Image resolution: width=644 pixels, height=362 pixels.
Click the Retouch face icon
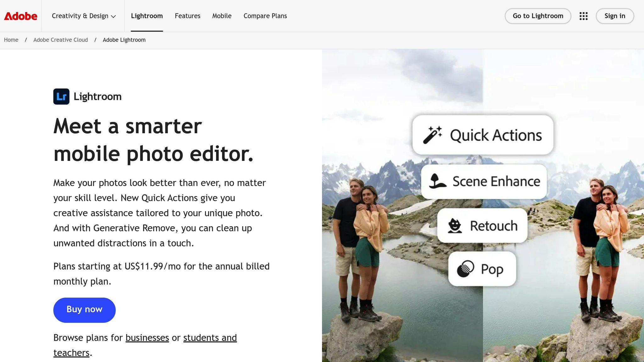pos(455,226)
